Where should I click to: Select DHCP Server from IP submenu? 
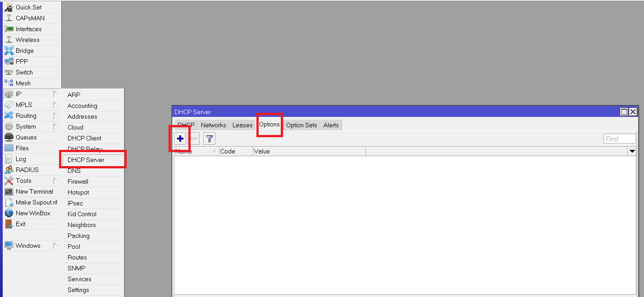coord(86,160)
